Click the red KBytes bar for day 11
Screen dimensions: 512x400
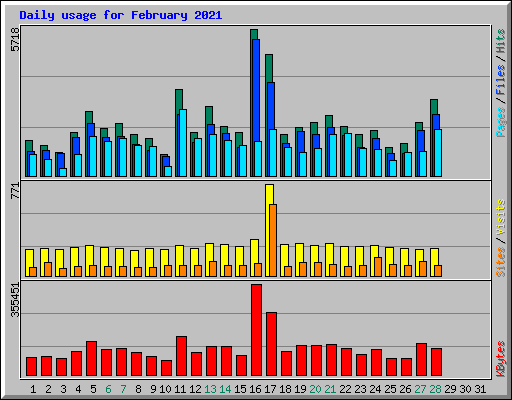click(181, 356)
